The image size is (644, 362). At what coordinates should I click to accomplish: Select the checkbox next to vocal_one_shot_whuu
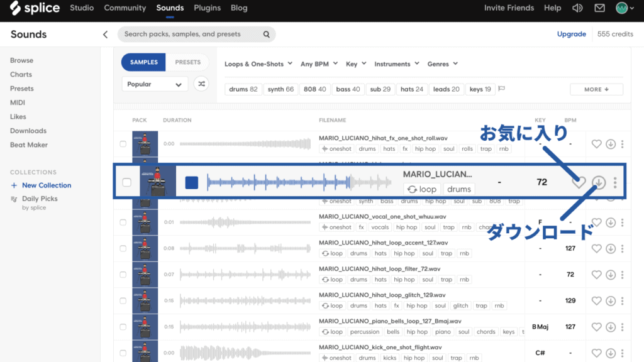coord(123,222)
